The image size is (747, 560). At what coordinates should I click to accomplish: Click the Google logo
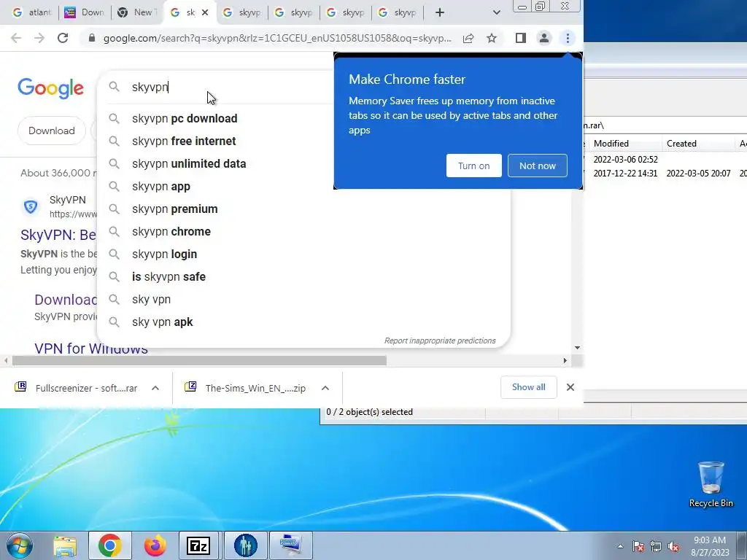point(51,88)
